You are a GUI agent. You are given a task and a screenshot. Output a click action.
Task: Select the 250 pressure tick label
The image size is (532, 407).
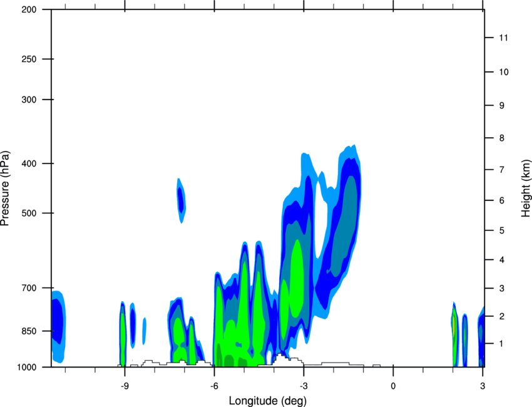[x=29, y=59]
